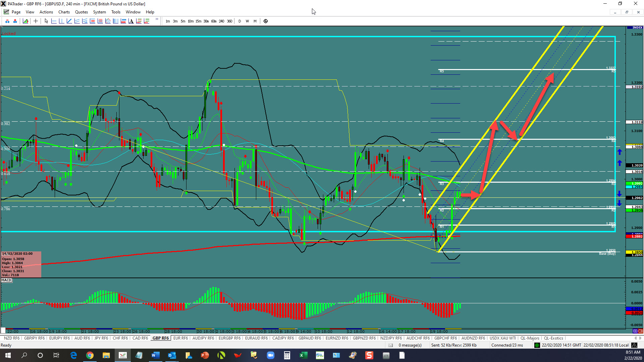Click the green connection status indicator
Image resolution: width=644 pixels, height=362 pixels.
(537, 345)
